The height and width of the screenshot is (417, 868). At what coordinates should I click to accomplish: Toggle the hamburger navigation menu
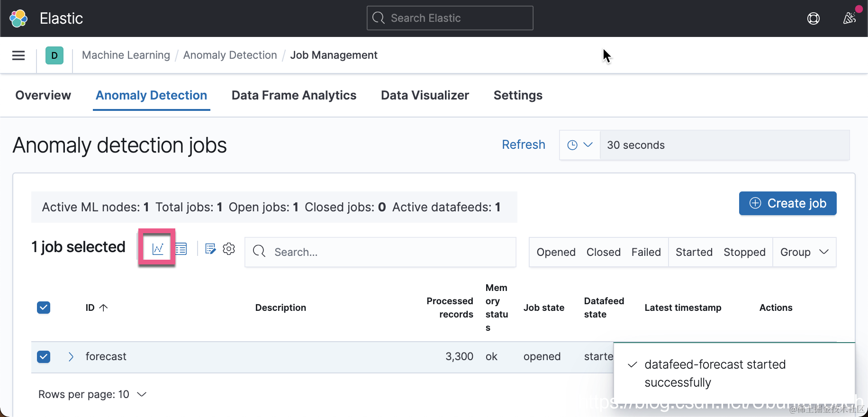coord(18,55)
